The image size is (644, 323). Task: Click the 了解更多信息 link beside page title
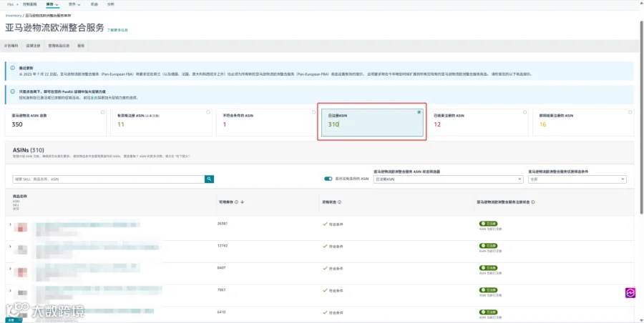coord(118,31)
